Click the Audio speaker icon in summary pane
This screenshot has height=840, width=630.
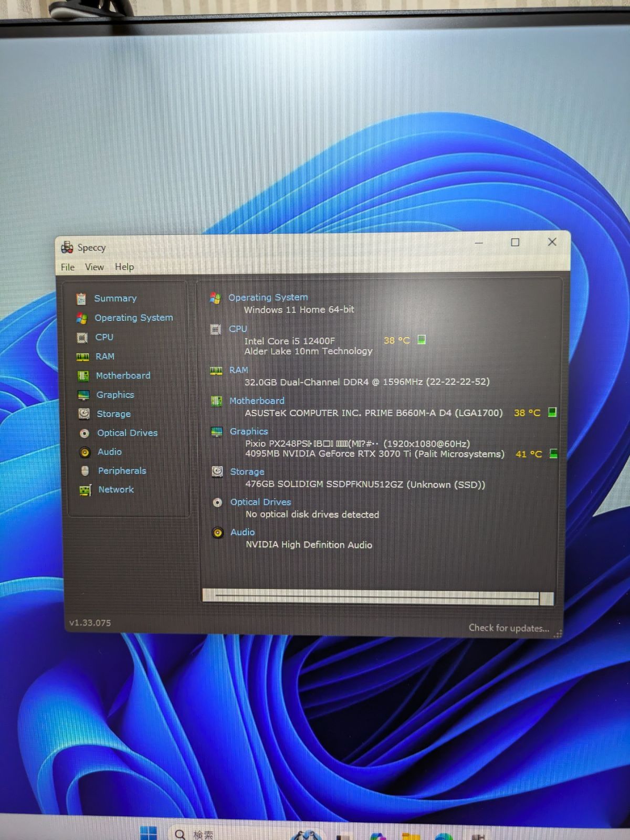217,533
